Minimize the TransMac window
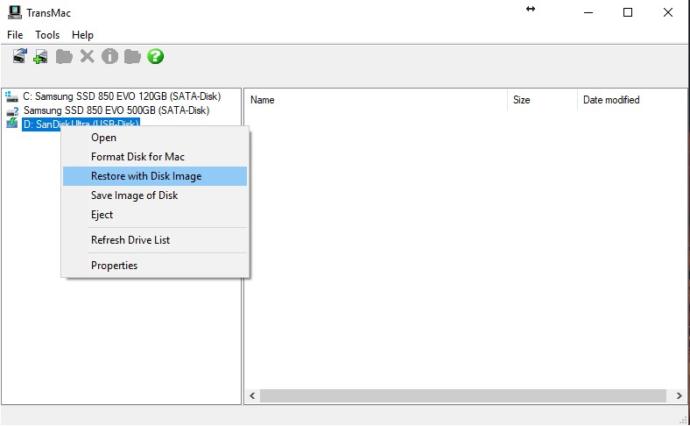The image size is (690, 426). coord(588,13)
